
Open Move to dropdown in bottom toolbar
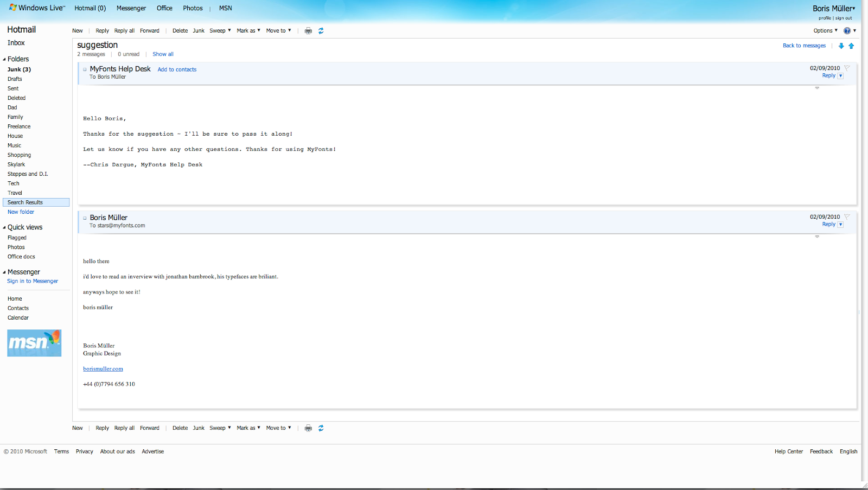[x=278, y=428]
